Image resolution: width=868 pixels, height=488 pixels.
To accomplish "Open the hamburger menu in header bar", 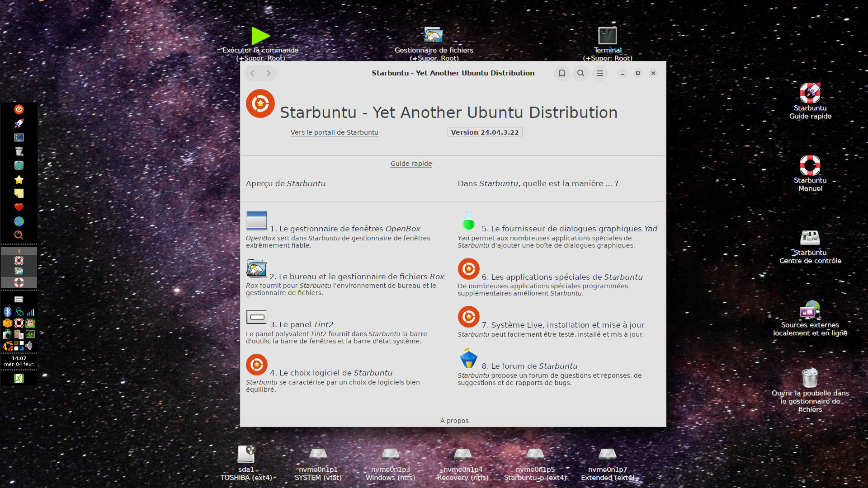I will tap(599, 73).
